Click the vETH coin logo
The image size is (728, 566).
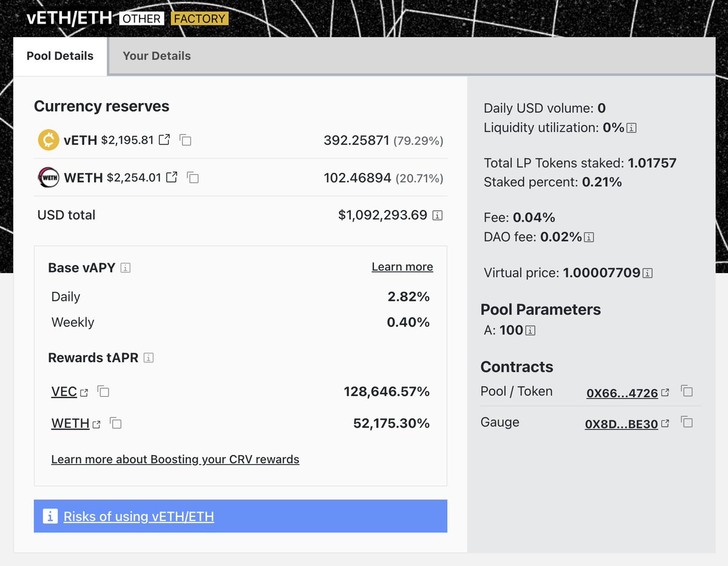(x=49, y=140)
